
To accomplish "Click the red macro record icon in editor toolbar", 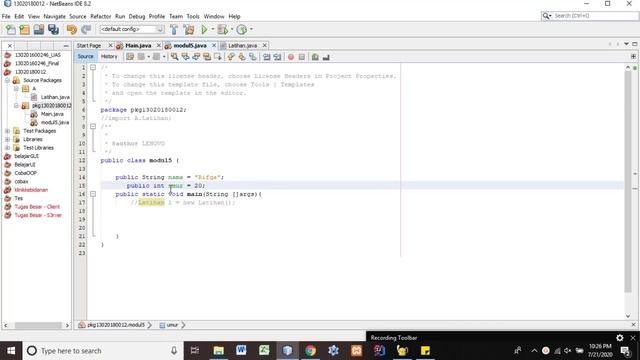I will [291, 57].
